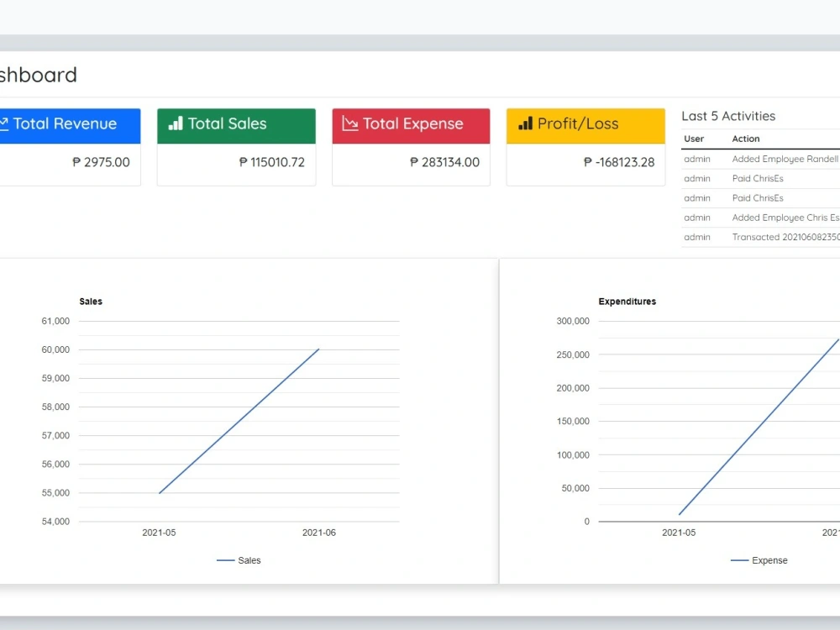Toggle the Sales legend entry

239,560
